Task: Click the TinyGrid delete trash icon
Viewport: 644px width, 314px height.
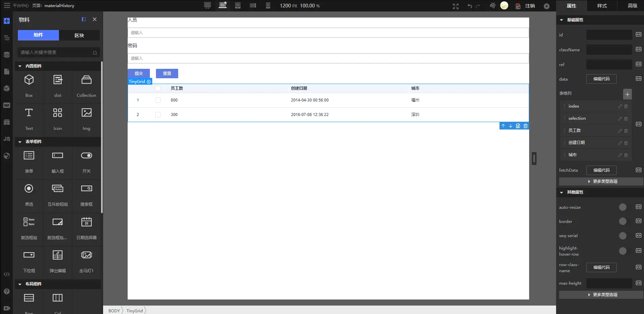Action: point(525,126)
